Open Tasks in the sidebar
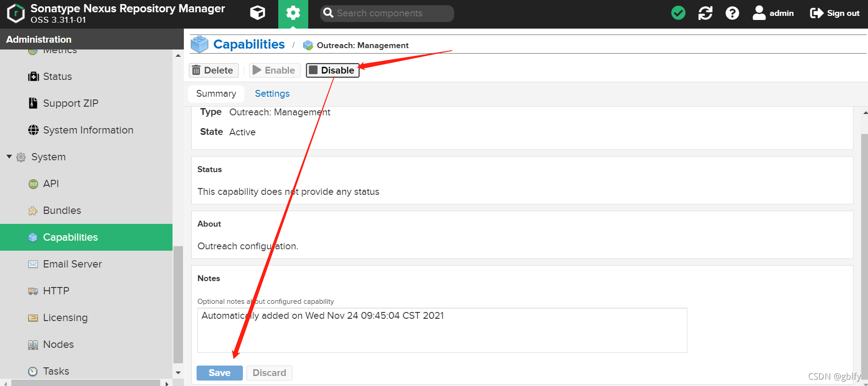Image resolution: width=868 pixels, height=386 pixels. tap(86, 371)
